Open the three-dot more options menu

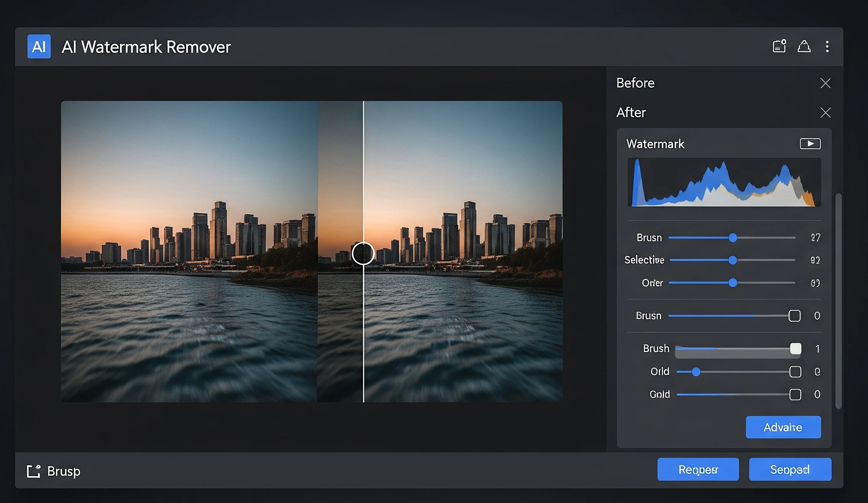tap(827, 46)
